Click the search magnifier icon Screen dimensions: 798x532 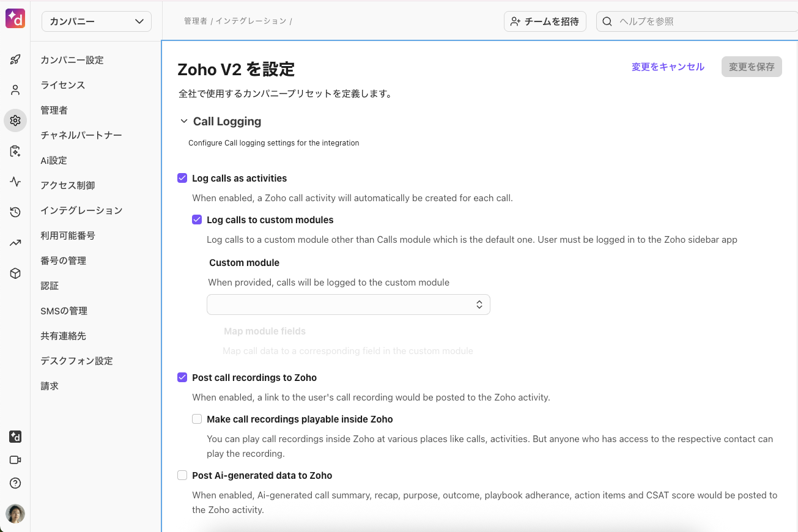tap(607, 21)
